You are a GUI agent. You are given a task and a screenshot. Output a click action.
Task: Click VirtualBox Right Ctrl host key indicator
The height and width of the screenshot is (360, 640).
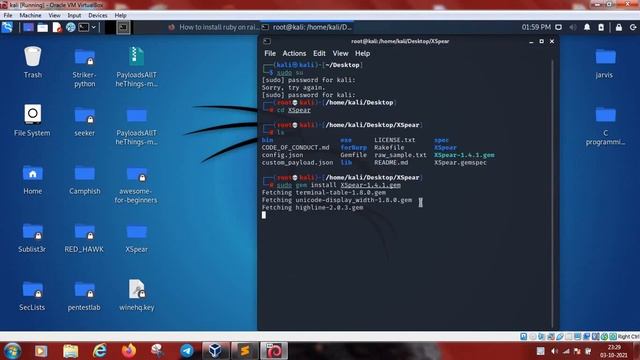pyautogui.click(x=628, y=336)
